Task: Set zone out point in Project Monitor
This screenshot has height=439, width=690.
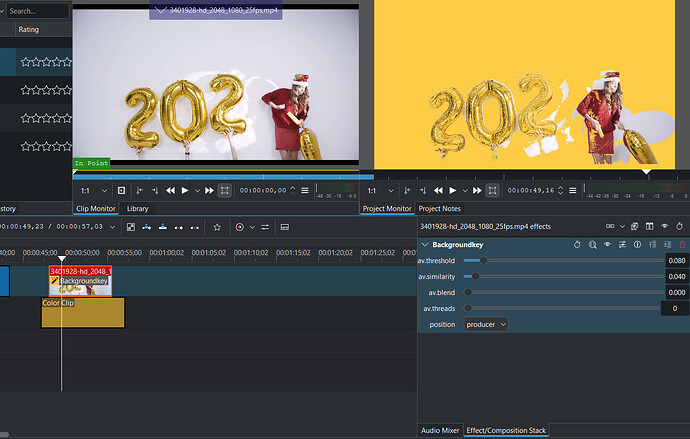Action: (x=423, y=190)
